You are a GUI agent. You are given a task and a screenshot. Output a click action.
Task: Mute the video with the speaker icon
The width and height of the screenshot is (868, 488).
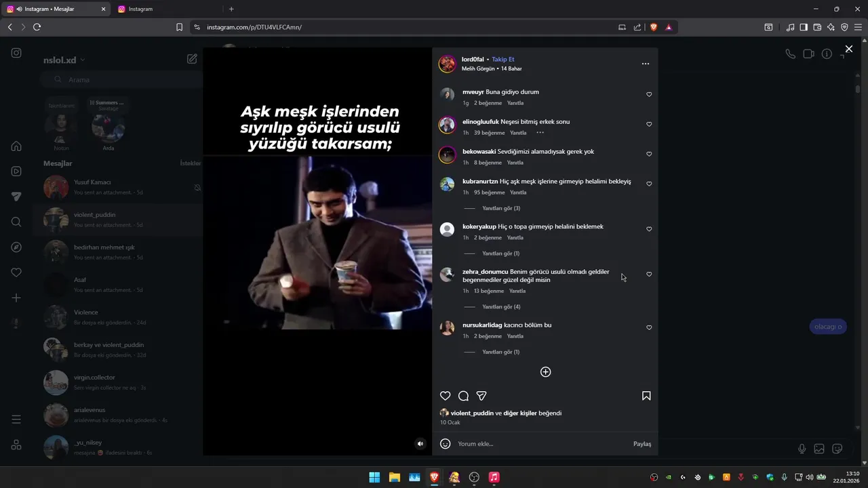tap(420, 444)
